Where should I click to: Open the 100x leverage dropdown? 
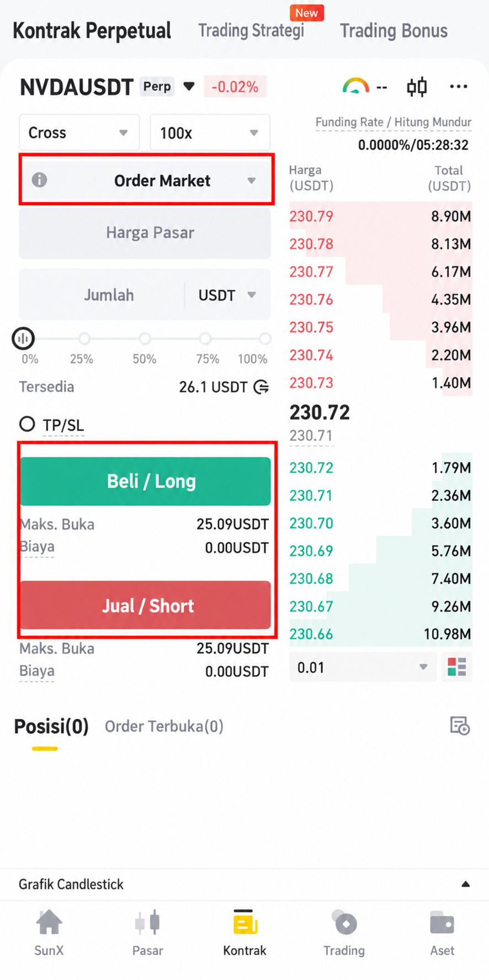pos(210,133)
